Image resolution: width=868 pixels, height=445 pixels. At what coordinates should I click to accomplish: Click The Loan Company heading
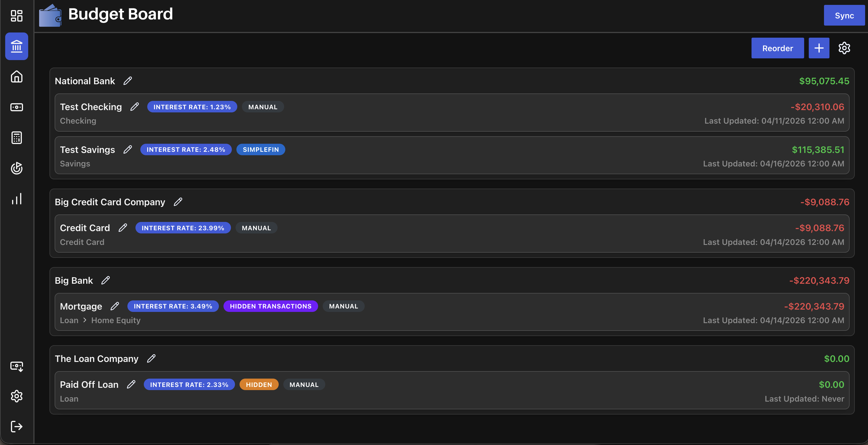tap(96, 358)
